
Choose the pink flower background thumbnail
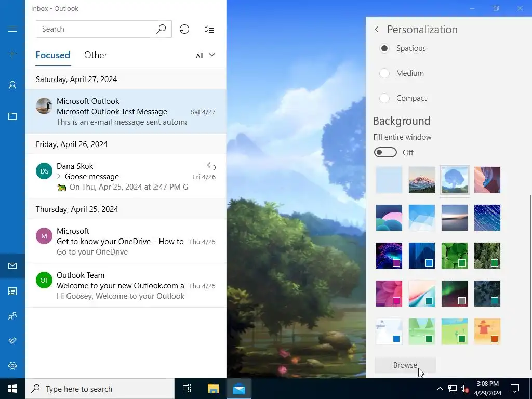[x=389, y=294]
